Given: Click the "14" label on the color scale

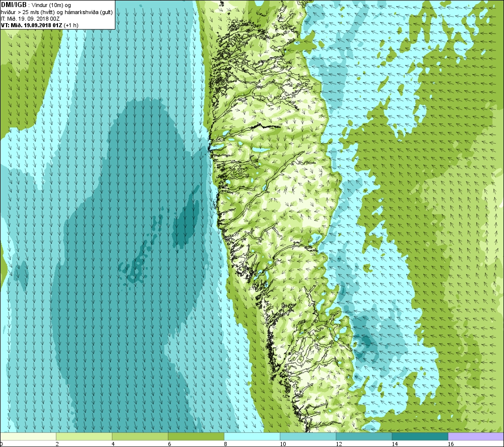Looking at the screenshot, I should (395, 444).
